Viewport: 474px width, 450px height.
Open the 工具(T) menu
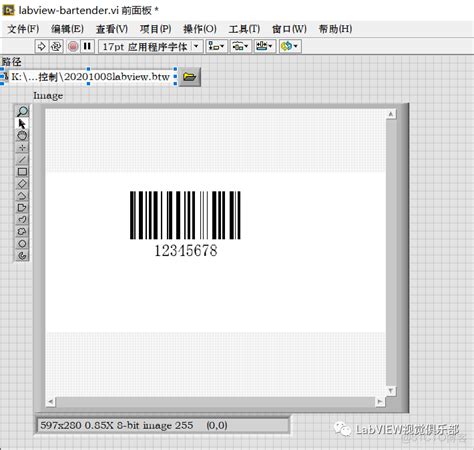point(244,29)
